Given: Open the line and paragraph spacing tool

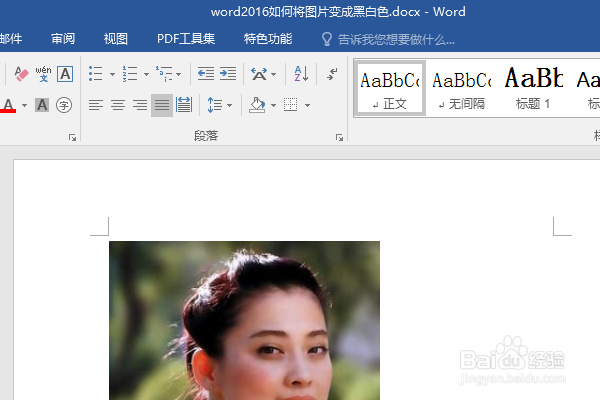Looking at the screenshot, I should 215,105.
